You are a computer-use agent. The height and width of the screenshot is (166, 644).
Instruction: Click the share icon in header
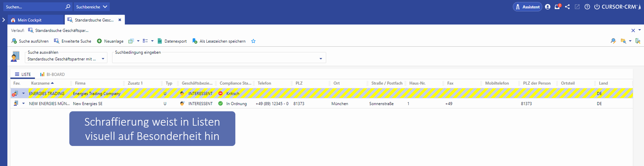coord(567,7)
